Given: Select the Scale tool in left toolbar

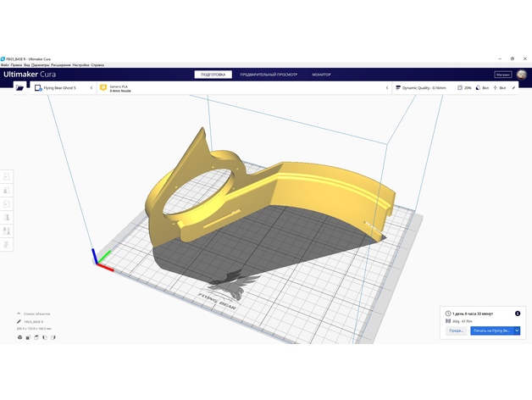Looking at the screenshot, I should click(8, 190).
